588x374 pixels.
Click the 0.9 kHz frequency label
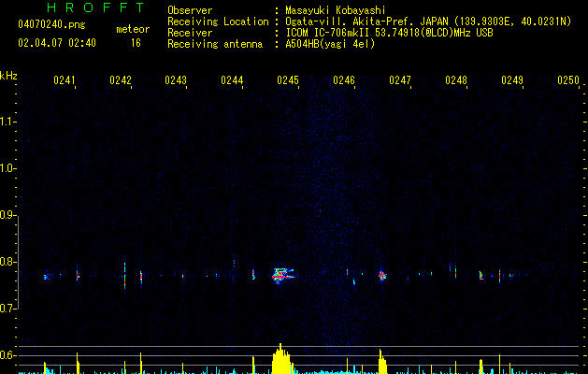tap(7, 215)
